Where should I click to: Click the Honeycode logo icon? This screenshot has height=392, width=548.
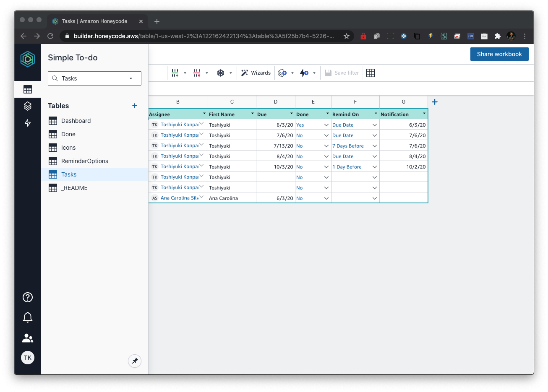coord(28,59)
